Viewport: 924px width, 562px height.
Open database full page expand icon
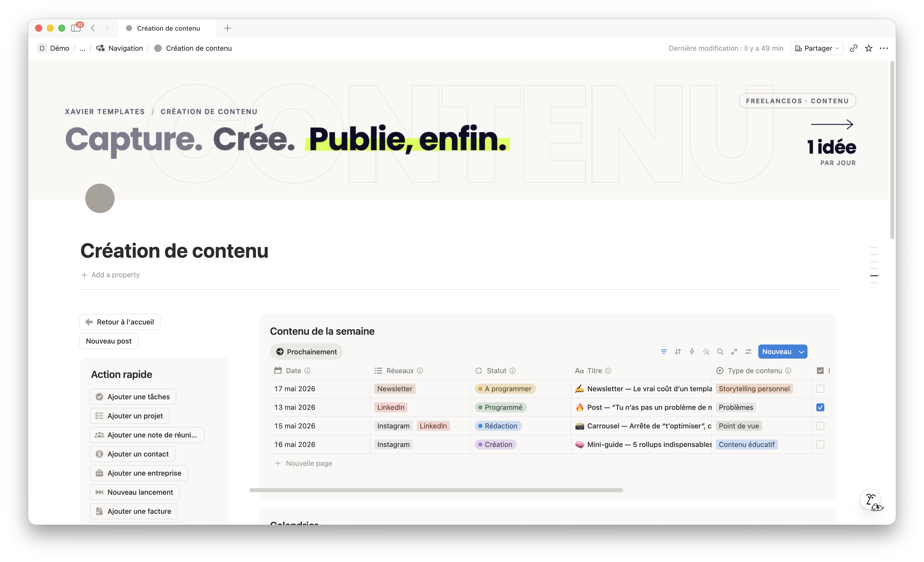click(734, 352)
